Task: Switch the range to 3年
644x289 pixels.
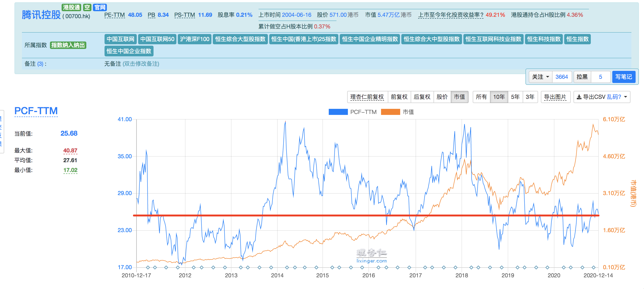Action: (x=530, y=97)
